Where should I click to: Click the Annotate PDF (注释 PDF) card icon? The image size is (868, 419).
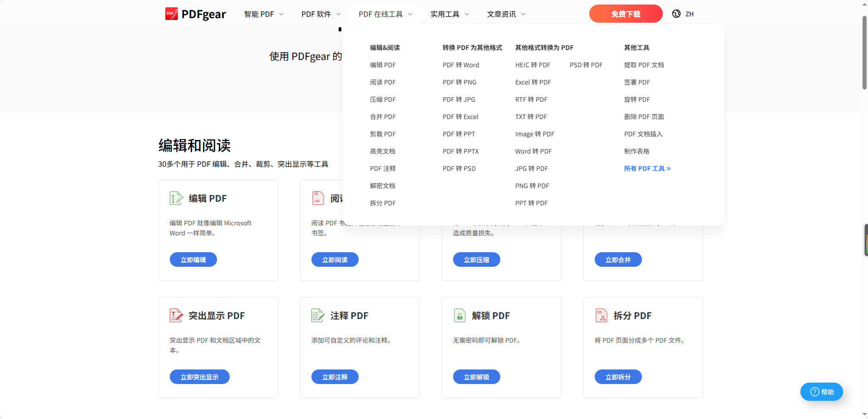click(318, 315)
